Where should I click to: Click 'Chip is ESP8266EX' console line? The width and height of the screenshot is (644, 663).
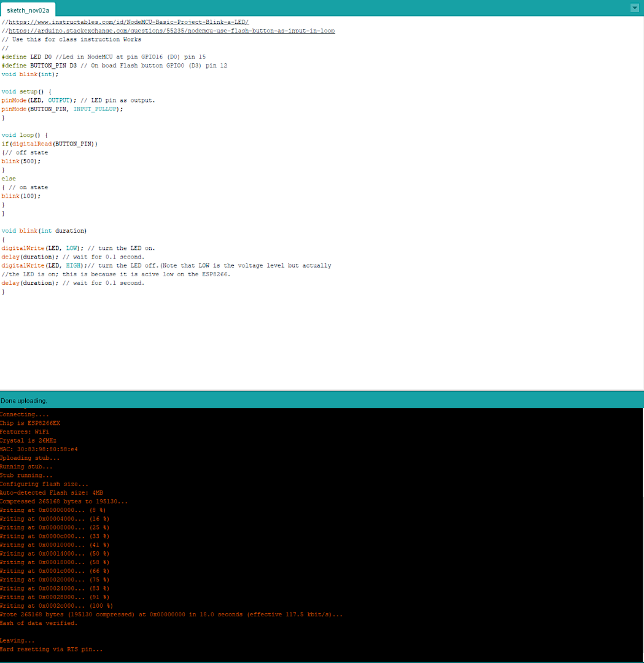pyautogui.click(x=30, y=423)
